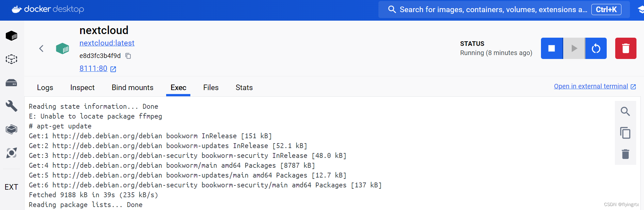Switch to the Inspect tab

pyautogui.click(x=82, y=87)
